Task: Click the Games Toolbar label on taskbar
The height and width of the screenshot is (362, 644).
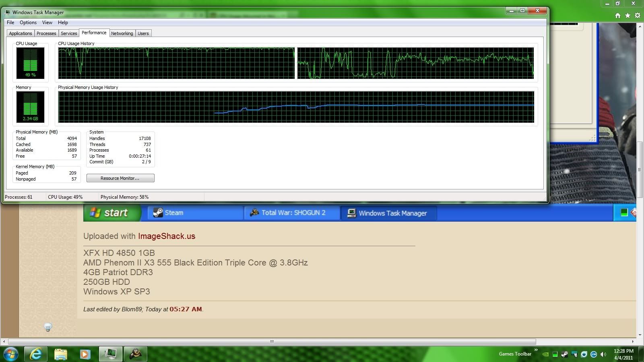Action: pos(515,354)
